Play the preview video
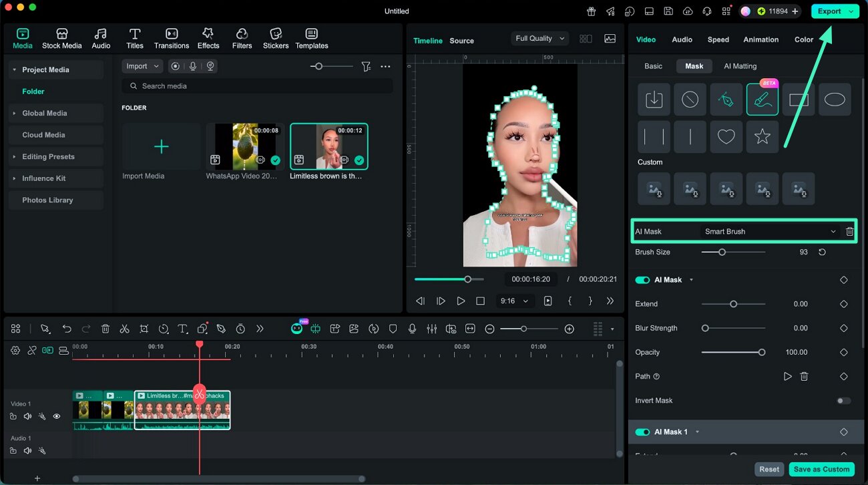The width and height of the screenshot is (868, 485). (x=461, y=301)
